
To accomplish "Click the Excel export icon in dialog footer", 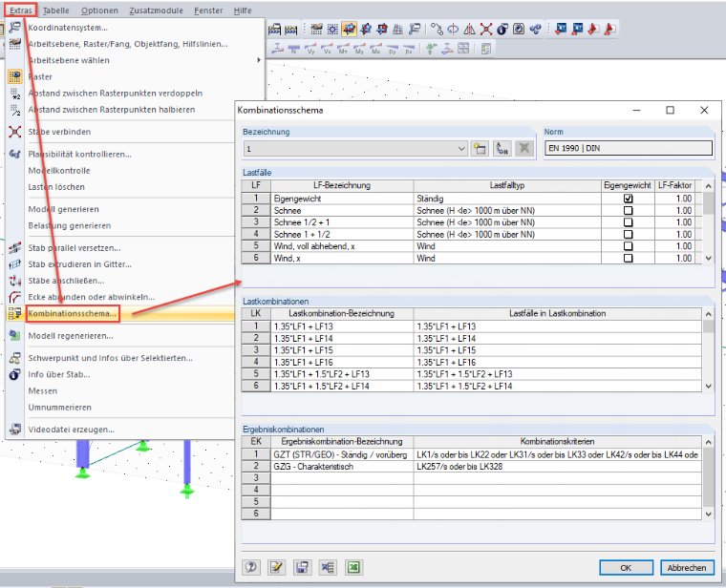I will tap(353, 567).
